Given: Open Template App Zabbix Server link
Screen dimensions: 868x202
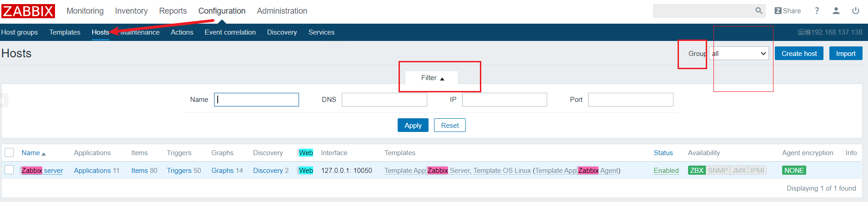Looking at the screenshot, I should click(427, 171).
